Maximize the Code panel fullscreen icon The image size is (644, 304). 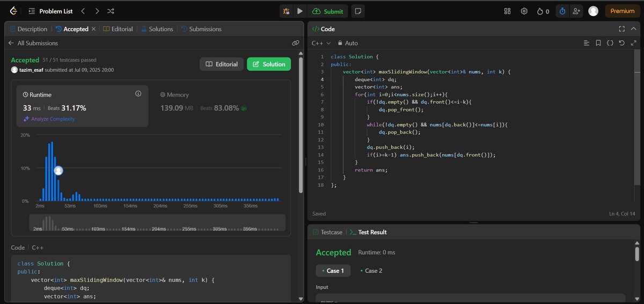[621, 29]
